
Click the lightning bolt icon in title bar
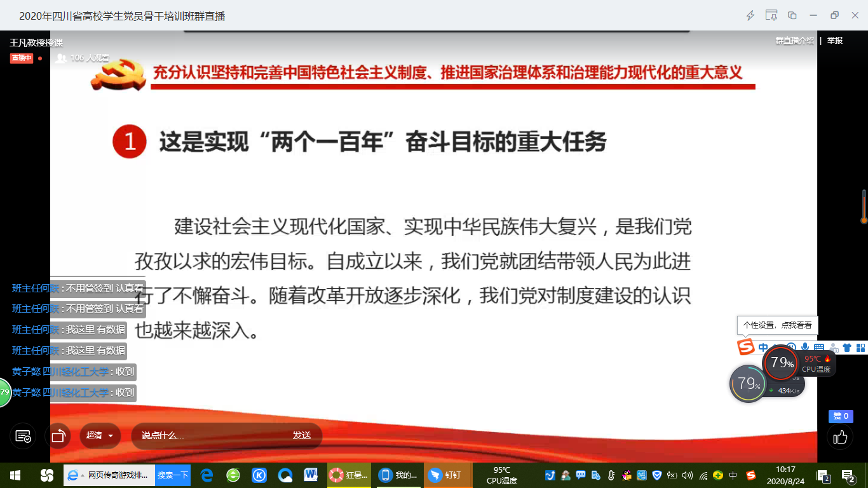click(x=750, y=16)
